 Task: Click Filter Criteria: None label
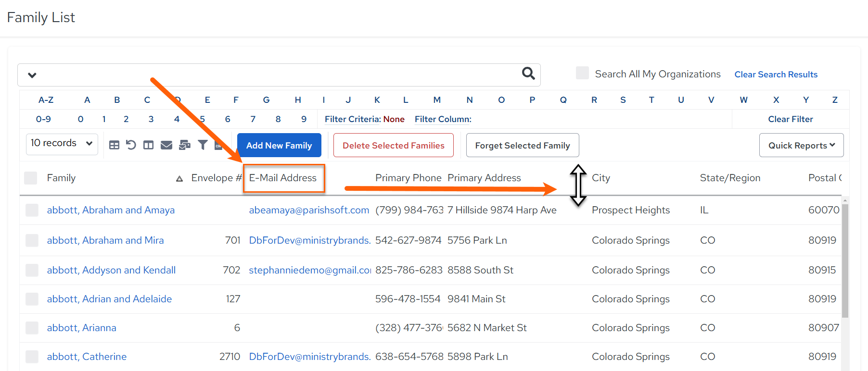[x=364, y=119]
